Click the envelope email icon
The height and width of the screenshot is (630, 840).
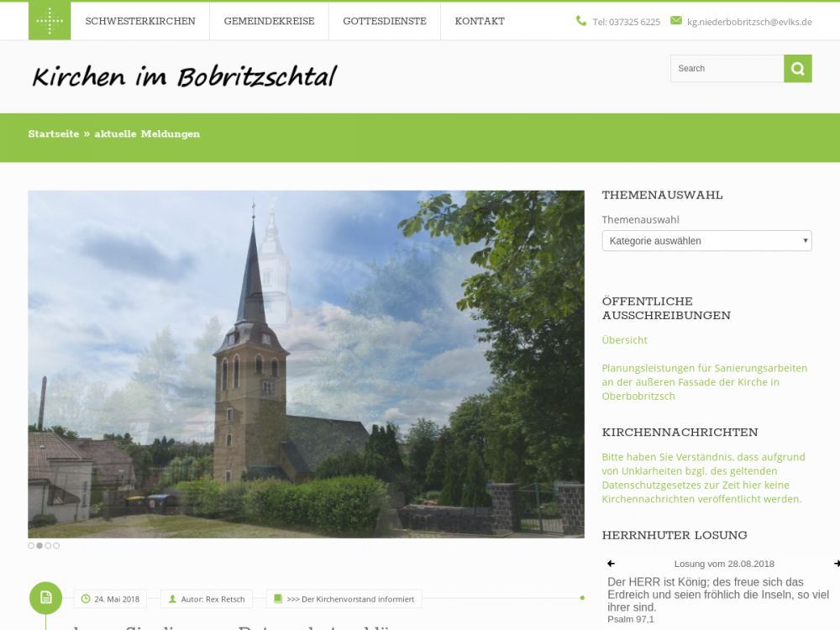[676, 21]
